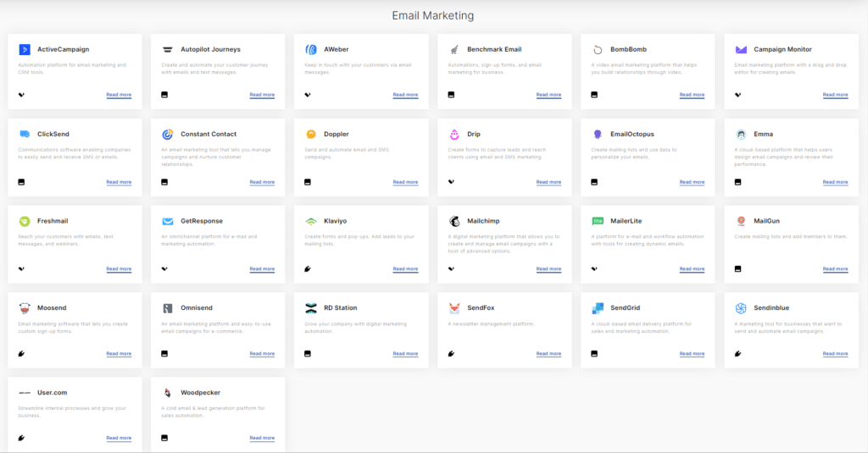The height and width of the screenshot is (453, 868).
Task: Click the SendGrid logo icon
Action: 598,308
